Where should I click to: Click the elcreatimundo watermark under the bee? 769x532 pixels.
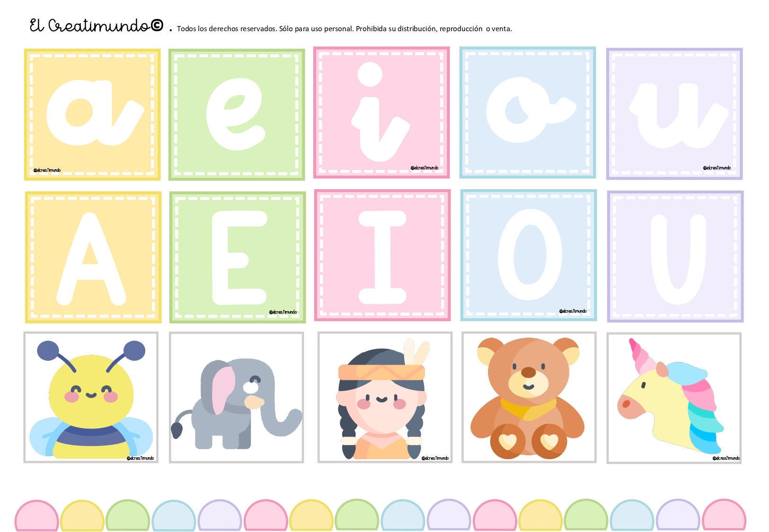pos(140,458)
